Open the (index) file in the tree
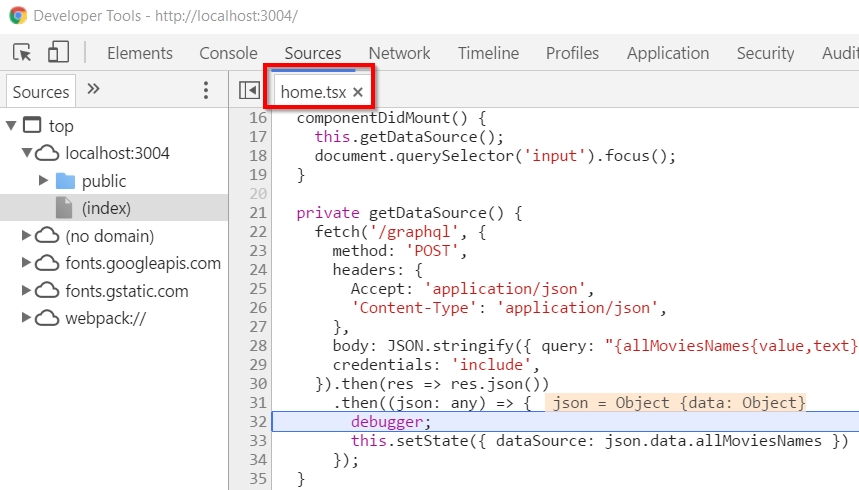Viewport: 859px width, 490px height. pyautogui.click(x=106, y=208)
